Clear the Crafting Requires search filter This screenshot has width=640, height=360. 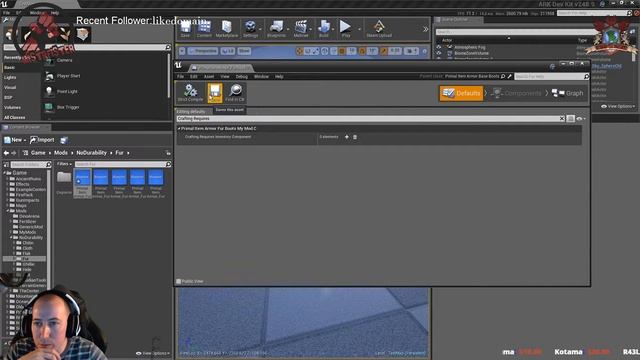pos(562,118)
